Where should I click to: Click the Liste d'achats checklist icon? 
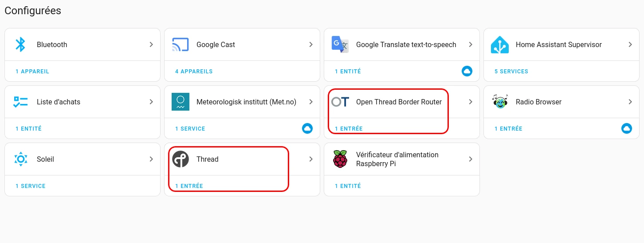[x=20, y=102]
